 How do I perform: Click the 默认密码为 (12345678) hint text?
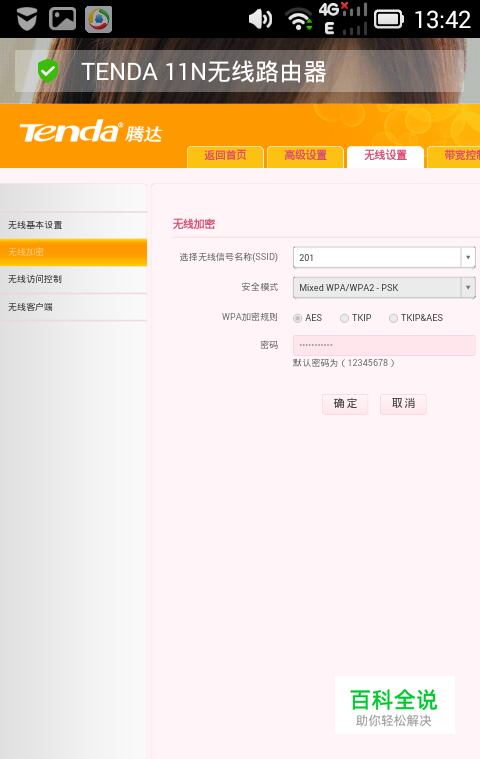(344, 363)
